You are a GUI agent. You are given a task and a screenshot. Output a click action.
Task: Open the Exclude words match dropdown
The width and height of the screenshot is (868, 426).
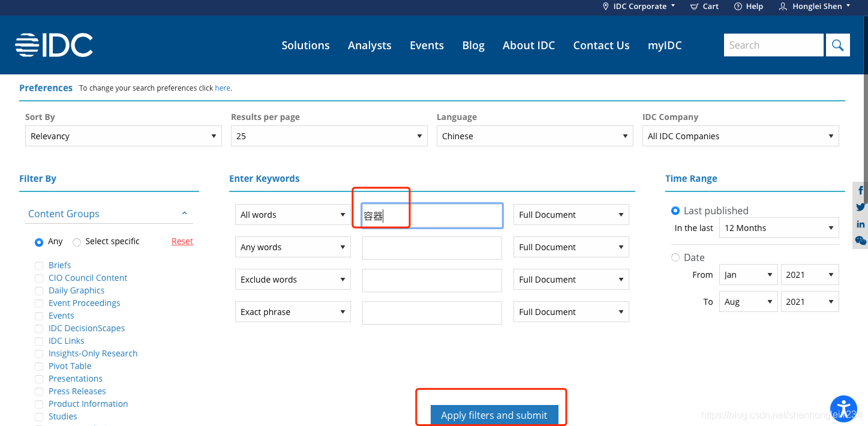tap(293, 280)
